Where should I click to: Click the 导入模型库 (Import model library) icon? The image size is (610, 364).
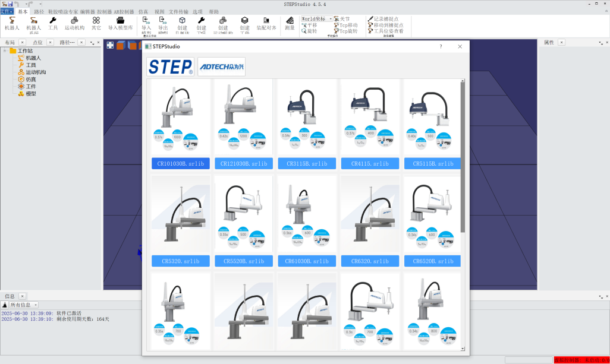point(120,23)
